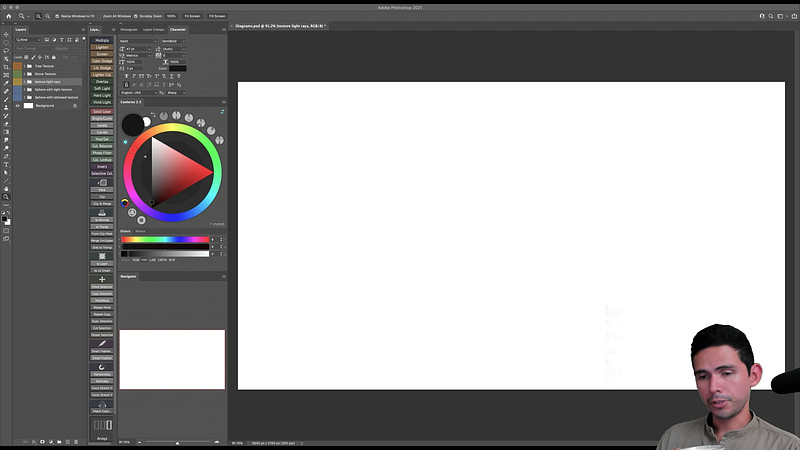Viewport: 800px width, 450px height.
Task: Switch to the Histogram tab
Action: point(129,30)
